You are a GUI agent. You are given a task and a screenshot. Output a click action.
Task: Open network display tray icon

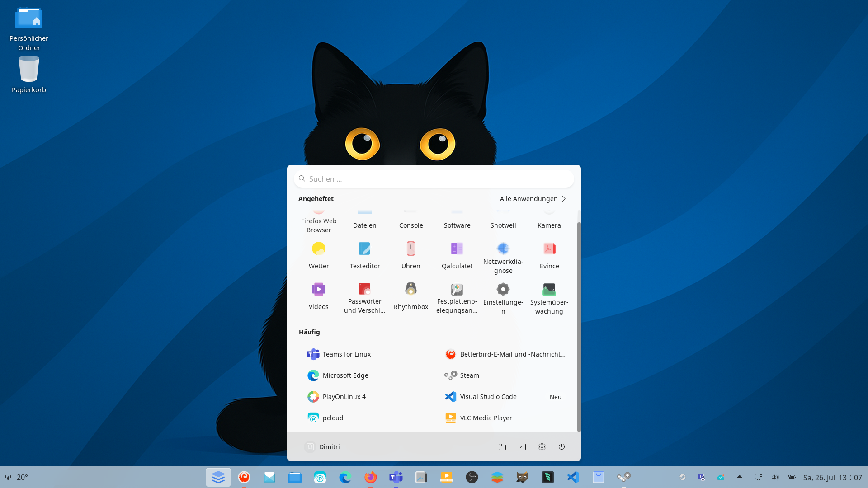click(759, 477)
